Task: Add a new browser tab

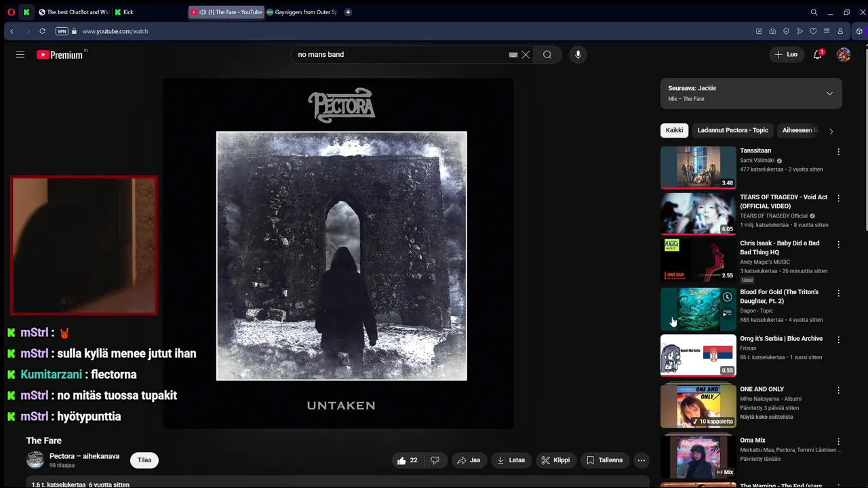Action: pos(348,12)
